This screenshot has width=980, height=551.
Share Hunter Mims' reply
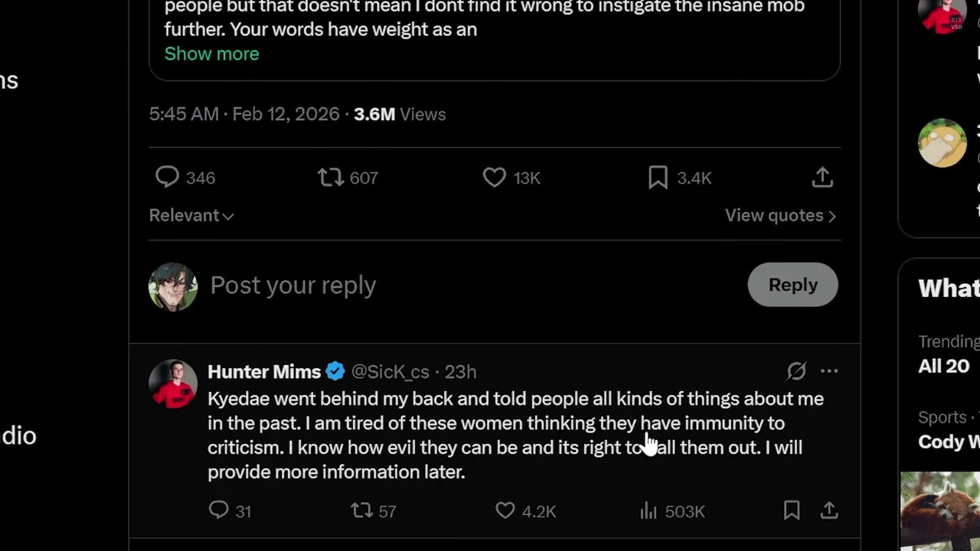pos(829,510)
